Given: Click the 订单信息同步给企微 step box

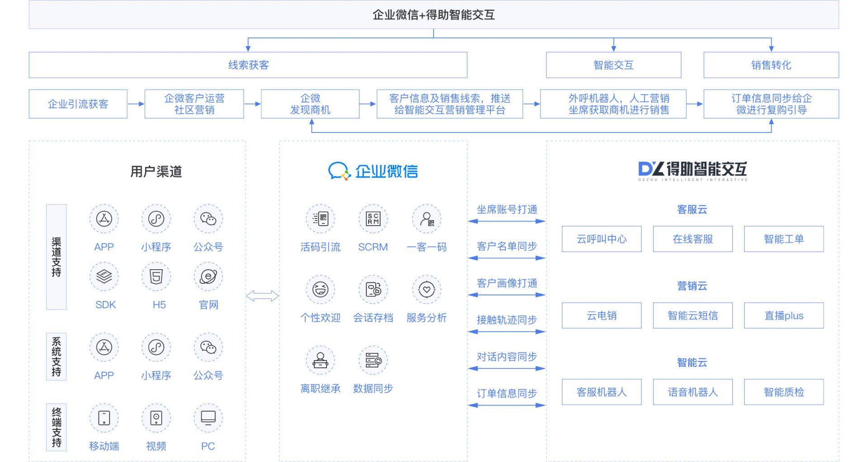Looking at the screenshot, I should click(771, 104).
